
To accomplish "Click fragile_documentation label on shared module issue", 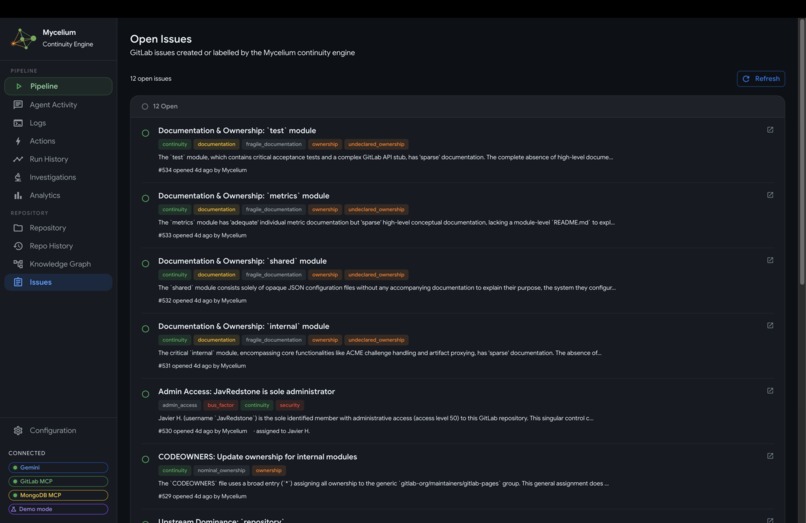I will pyautogui.click(x=273, y=275).
